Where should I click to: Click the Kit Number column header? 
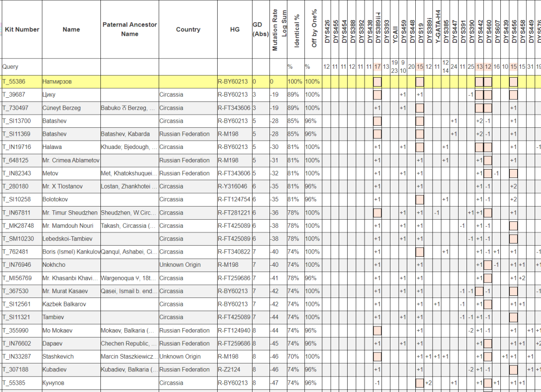[22, 30]
